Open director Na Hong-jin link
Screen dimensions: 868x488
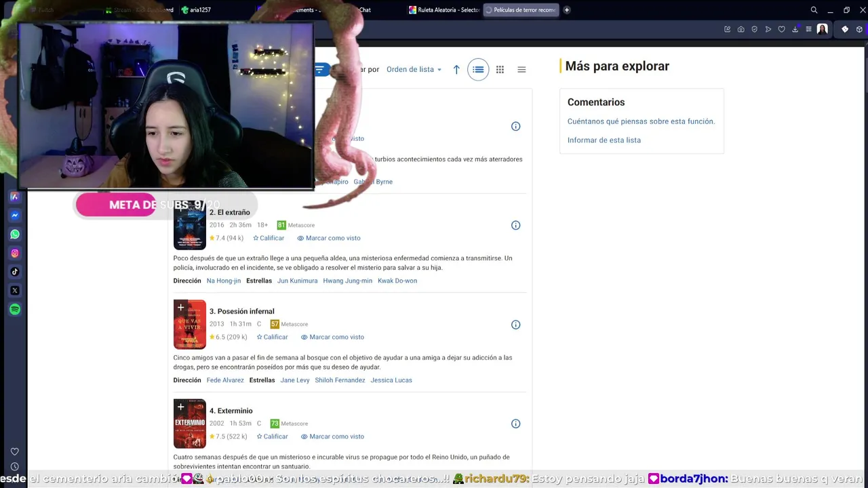coord(224,281)
